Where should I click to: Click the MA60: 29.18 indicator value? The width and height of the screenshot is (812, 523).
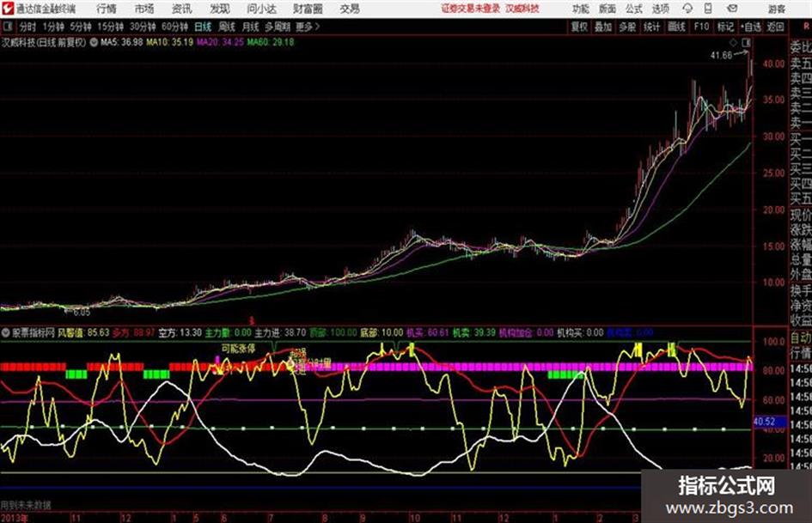tap(271, 42)
